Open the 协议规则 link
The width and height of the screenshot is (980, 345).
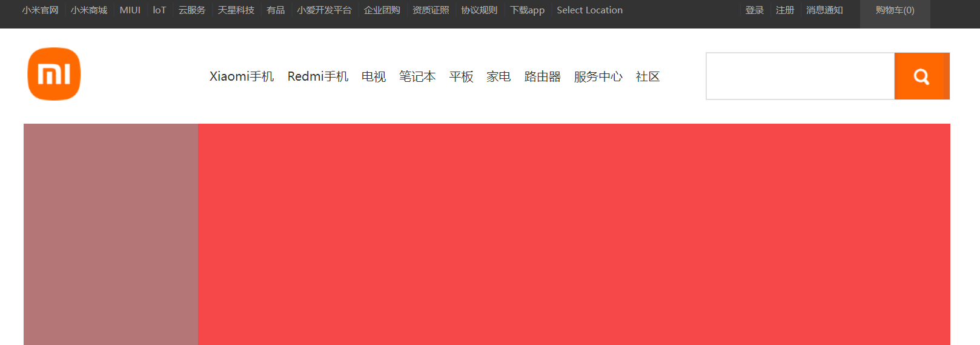(479, 10)
